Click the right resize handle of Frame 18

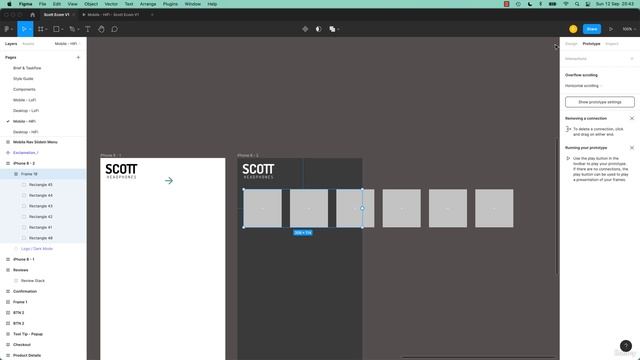point(362,208)
